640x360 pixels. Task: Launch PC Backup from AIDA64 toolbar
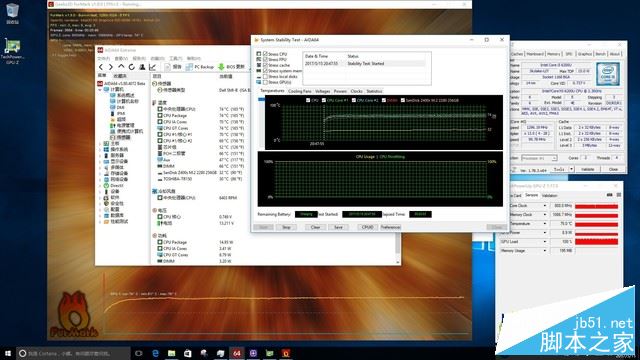click(200, 67)
